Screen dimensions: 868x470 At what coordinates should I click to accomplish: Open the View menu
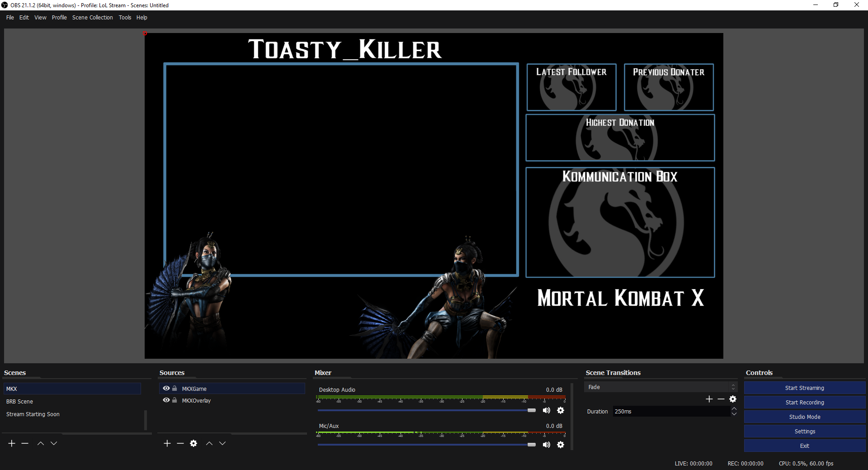(40, 18)
